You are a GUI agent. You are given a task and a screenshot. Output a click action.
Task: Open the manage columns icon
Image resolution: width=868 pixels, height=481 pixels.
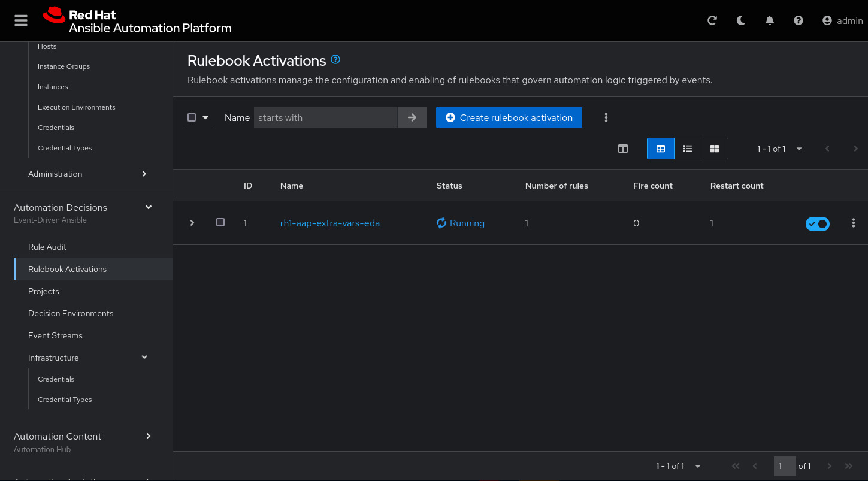pyautogui.click(x=623, y=149)
